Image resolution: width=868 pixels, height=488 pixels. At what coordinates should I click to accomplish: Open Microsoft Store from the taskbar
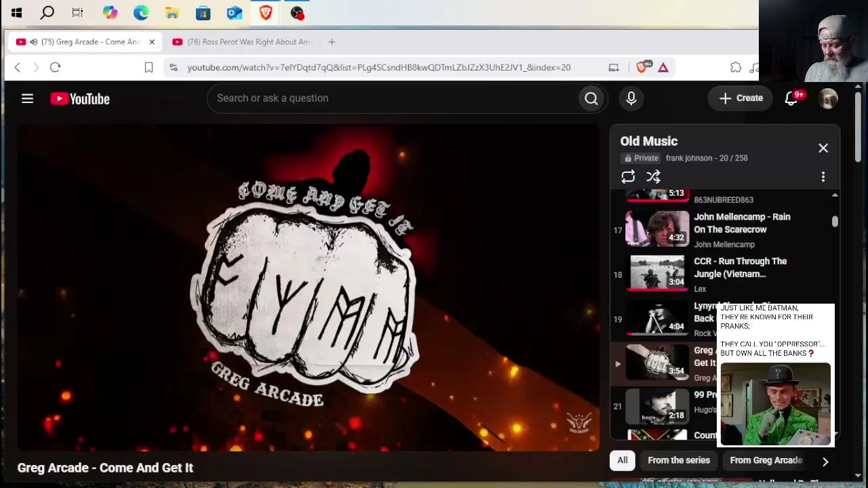click(203, 12)
